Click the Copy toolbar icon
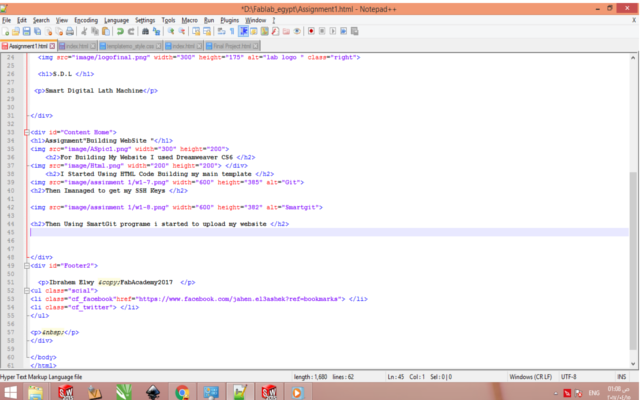This screenshot has height=400, width=640. point(95,31)
